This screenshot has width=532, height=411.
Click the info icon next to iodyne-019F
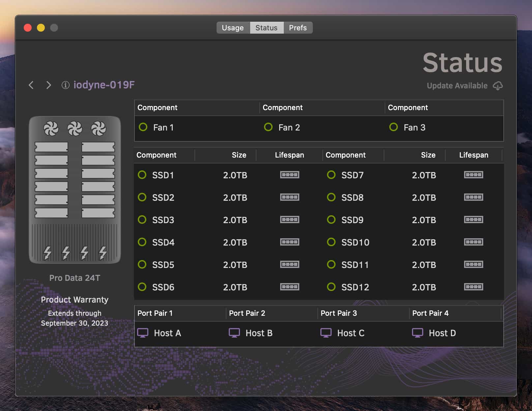point(65,85)
